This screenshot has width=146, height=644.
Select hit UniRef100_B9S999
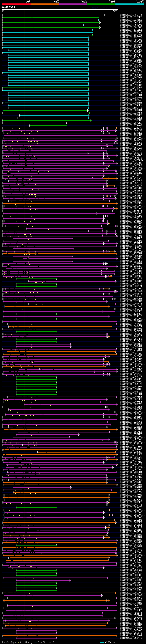pos(131,65)
